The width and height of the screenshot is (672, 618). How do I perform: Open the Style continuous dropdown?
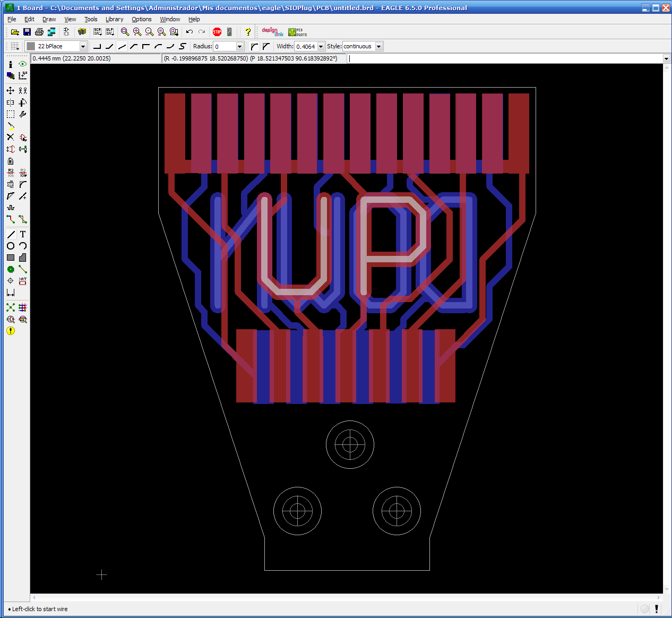click(379, 46)
